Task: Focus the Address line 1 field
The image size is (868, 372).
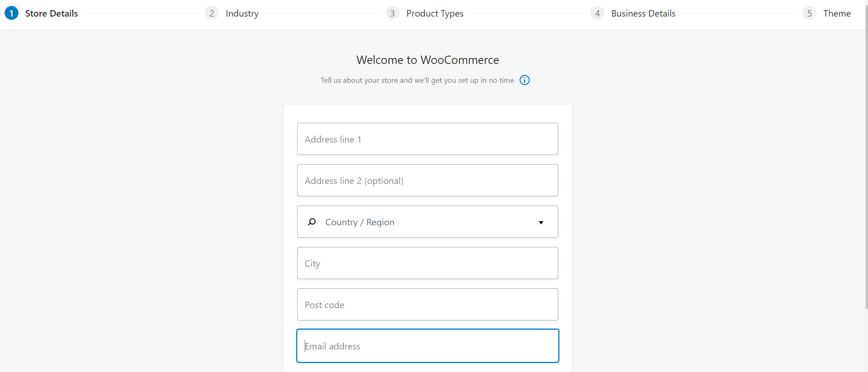Action: (428, 139)
